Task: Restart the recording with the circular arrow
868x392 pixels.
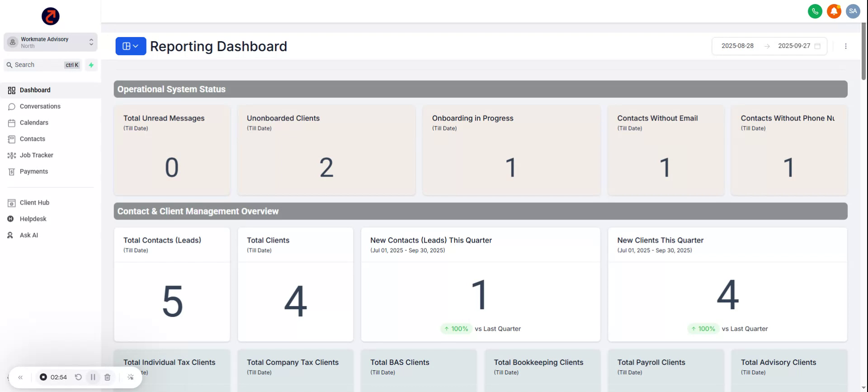Action: pos(78,377)
